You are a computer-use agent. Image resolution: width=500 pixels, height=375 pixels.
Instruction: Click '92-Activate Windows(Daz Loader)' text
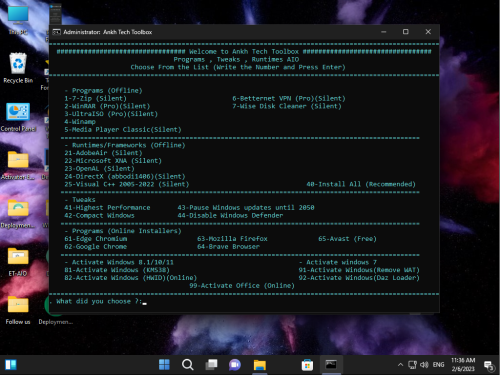(359, 278)
